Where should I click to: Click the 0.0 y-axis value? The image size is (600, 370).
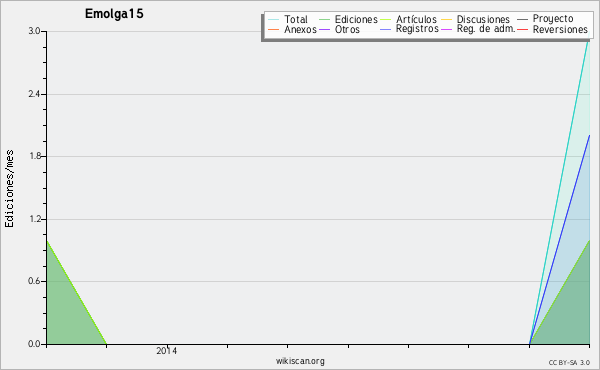pyautogui.click(x=34, y=344)
